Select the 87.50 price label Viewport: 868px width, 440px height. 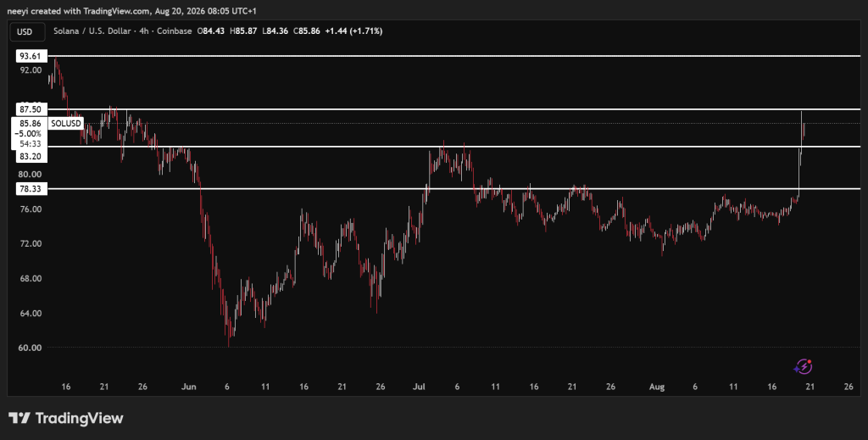(31, 109)
